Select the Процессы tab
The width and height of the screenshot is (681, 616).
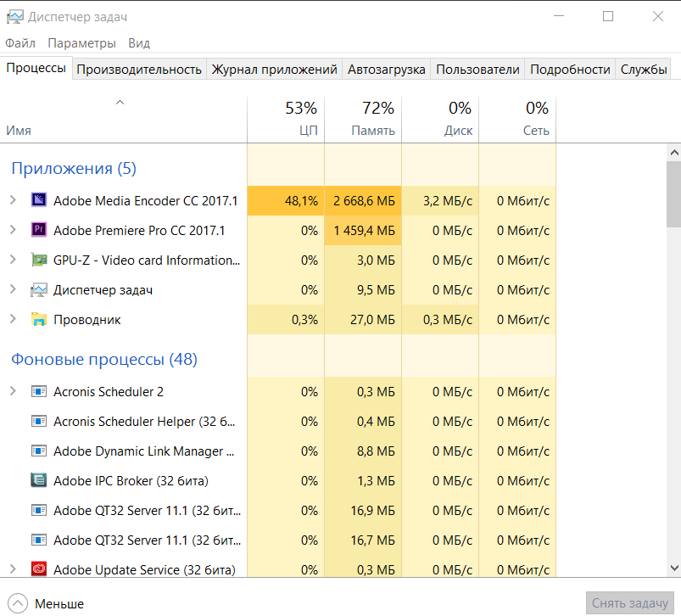pos(36,68)
